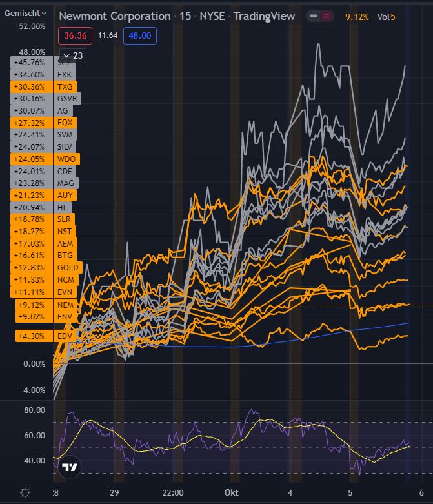Open the Gemischt scale dropdown
The image size is (433, 504).
tap(25, 13)
